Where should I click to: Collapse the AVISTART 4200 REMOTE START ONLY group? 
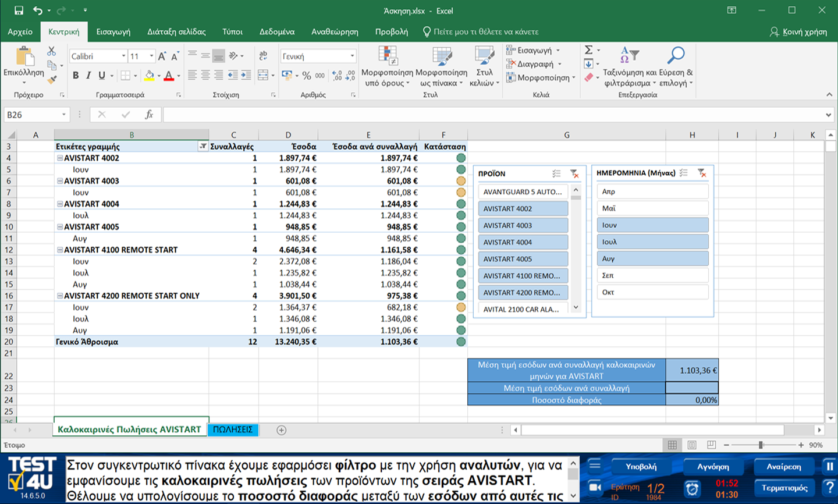(x=60, y=296)
